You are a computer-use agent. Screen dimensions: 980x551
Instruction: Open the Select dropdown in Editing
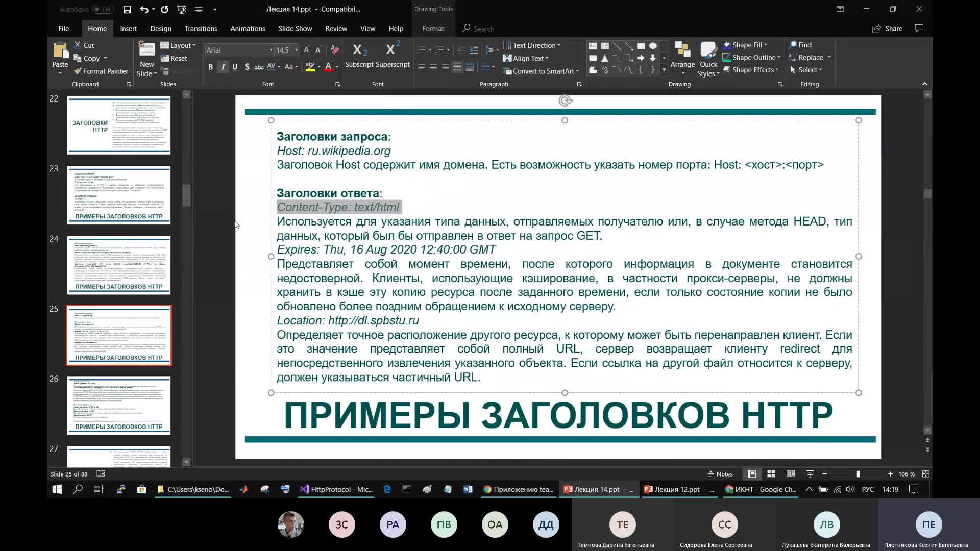click(806, 70)
